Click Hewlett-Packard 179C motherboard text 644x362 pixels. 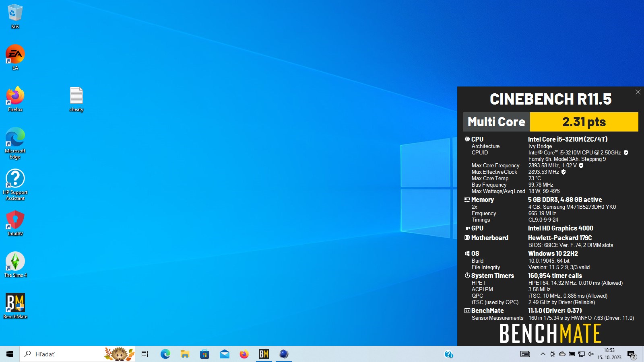560,238
